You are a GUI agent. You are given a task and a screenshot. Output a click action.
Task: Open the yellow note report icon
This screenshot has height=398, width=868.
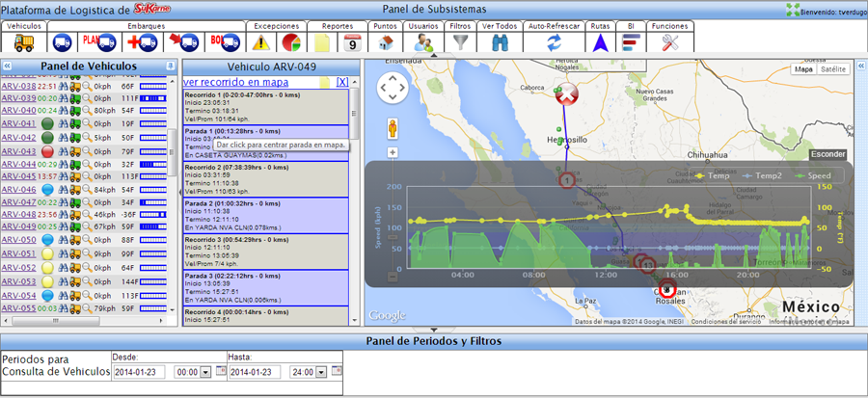322,42
